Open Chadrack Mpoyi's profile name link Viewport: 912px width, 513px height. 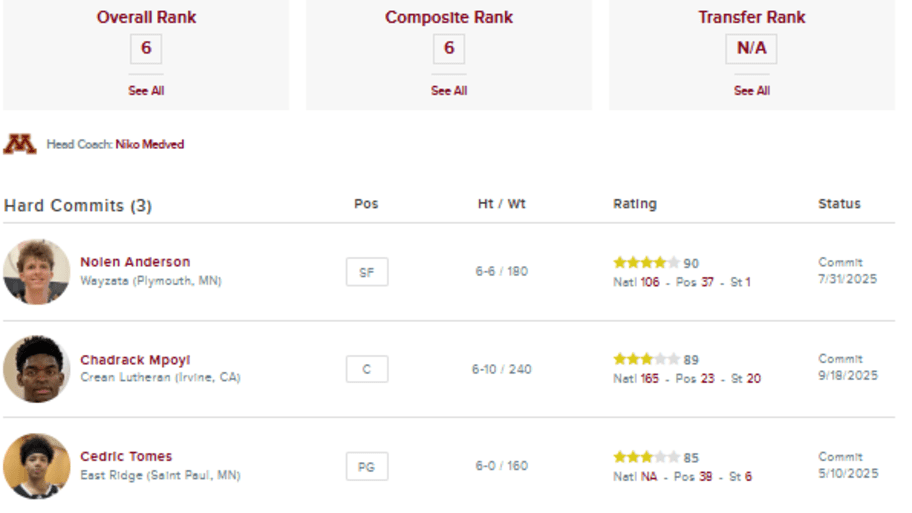(135, 360)
